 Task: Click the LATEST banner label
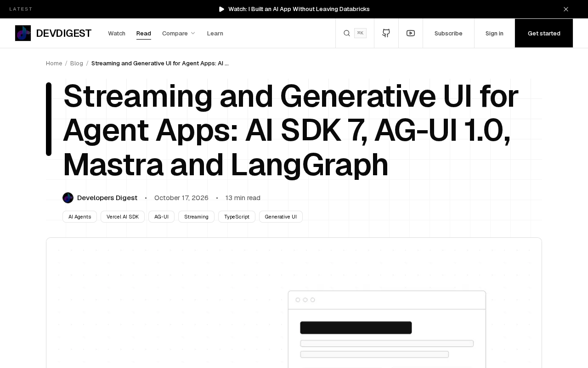click(21, 9)
